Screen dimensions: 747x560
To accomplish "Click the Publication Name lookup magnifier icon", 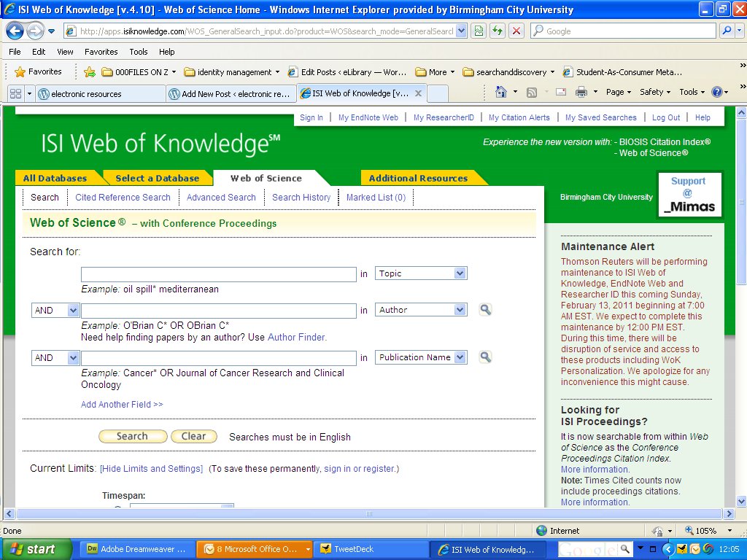I will click(x=486, y=357).
